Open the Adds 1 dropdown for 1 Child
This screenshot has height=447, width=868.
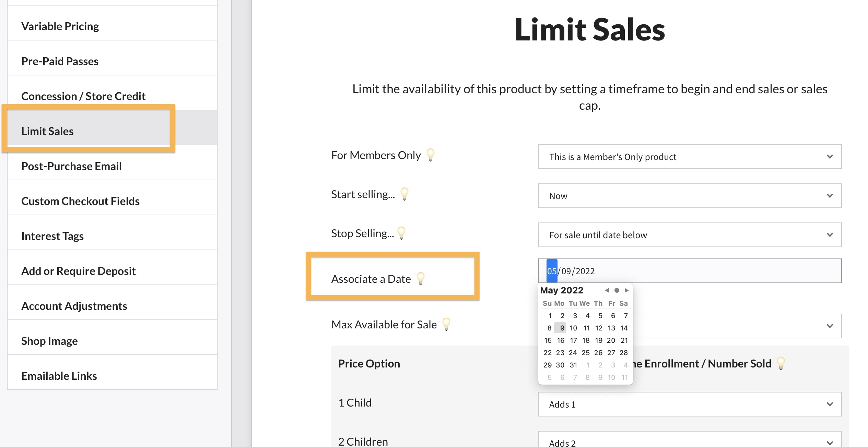690,404
